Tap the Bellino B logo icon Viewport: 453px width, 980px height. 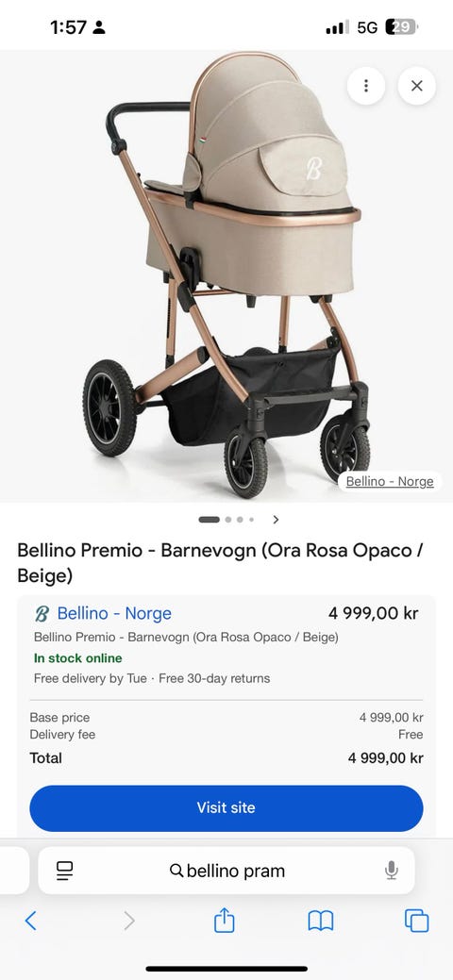pos(42,614)
